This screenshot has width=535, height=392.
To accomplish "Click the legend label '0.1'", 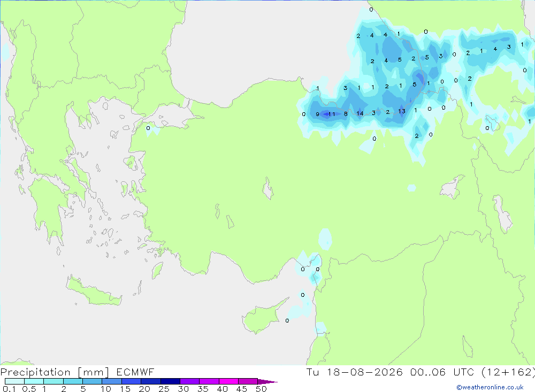I will pyautogui.click(x=9, y=389).
